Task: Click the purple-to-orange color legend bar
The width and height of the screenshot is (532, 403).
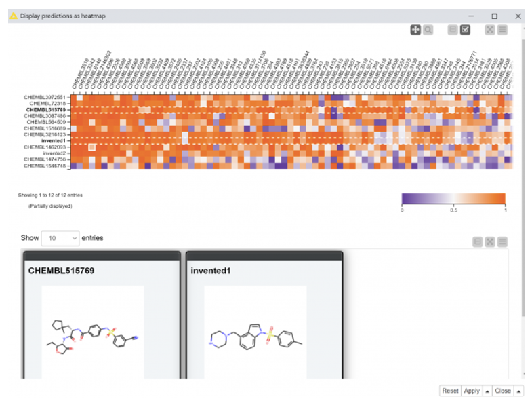Action: pyautogui.click(x=453, y=198)
